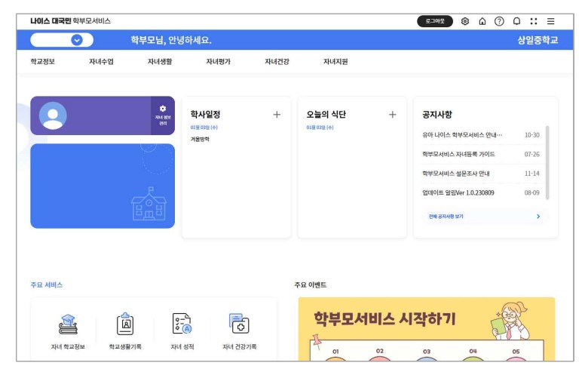Click the 학부모서비스 시작하기 event banner

click(x=427, y=329)
